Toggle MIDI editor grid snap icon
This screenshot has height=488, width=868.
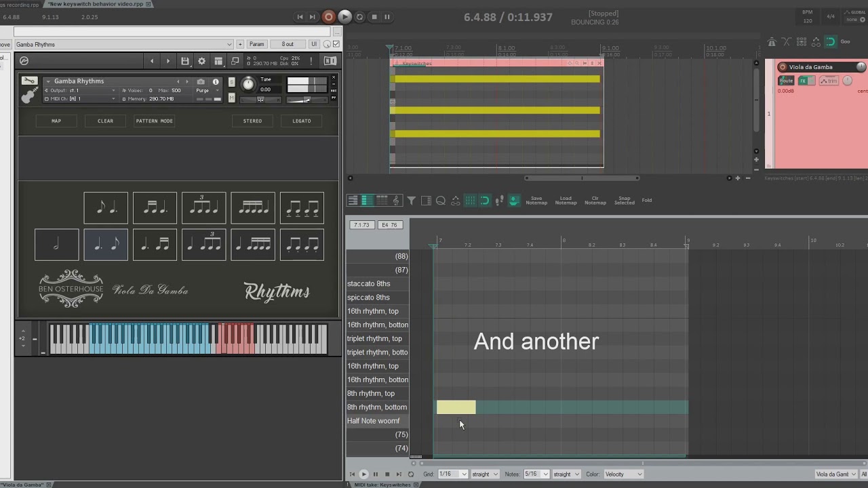470,201
